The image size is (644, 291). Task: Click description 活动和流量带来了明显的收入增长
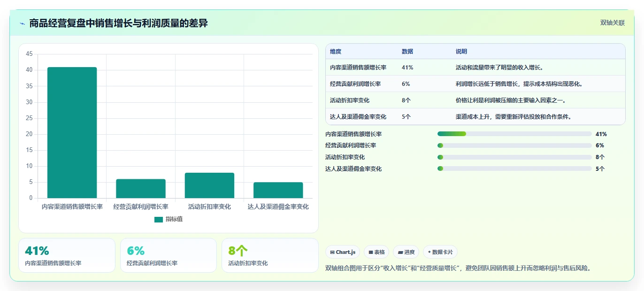(x=499, y=68)
